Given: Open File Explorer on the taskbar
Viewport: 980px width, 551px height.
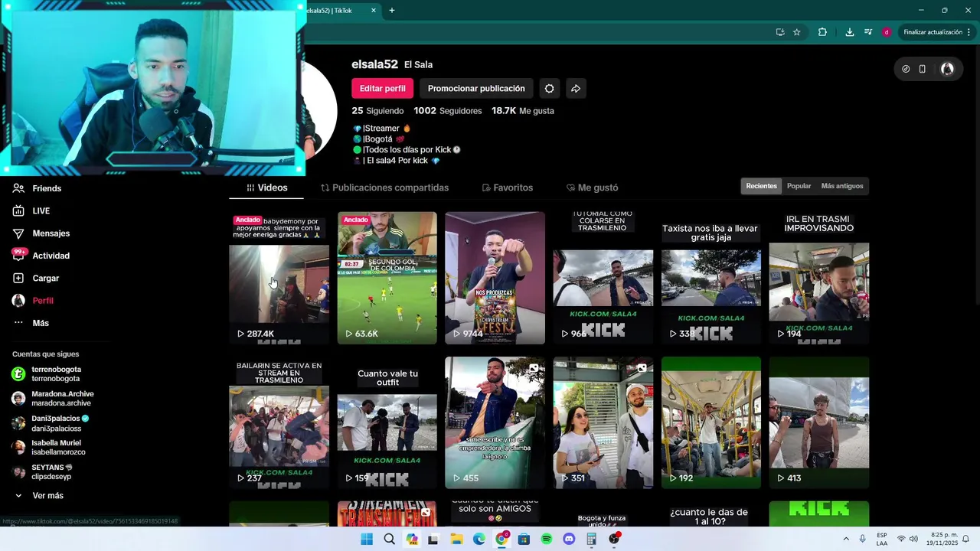Looking at the screenshot, I should 456,539.
